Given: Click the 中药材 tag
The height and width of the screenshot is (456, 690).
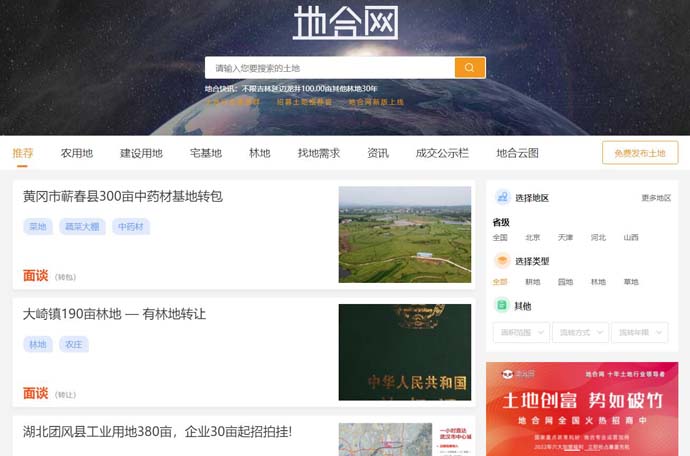Looking at the screenshot, I should pyautogui.click(x=131, y=227).
